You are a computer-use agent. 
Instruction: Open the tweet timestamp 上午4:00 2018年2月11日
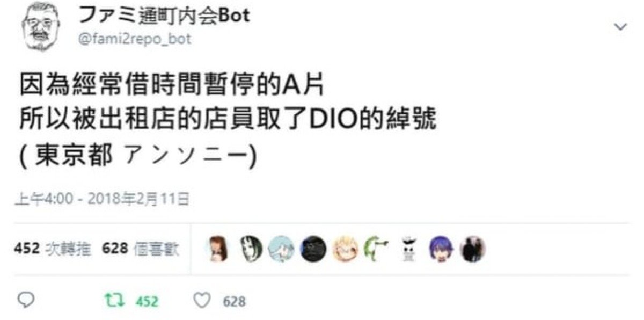coord(102,199)
